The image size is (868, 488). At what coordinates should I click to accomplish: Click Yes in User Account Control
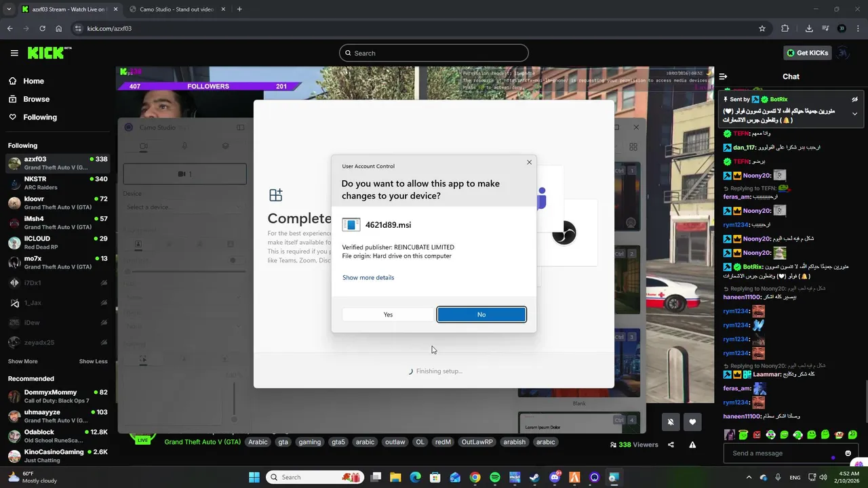tap(388, 314)
